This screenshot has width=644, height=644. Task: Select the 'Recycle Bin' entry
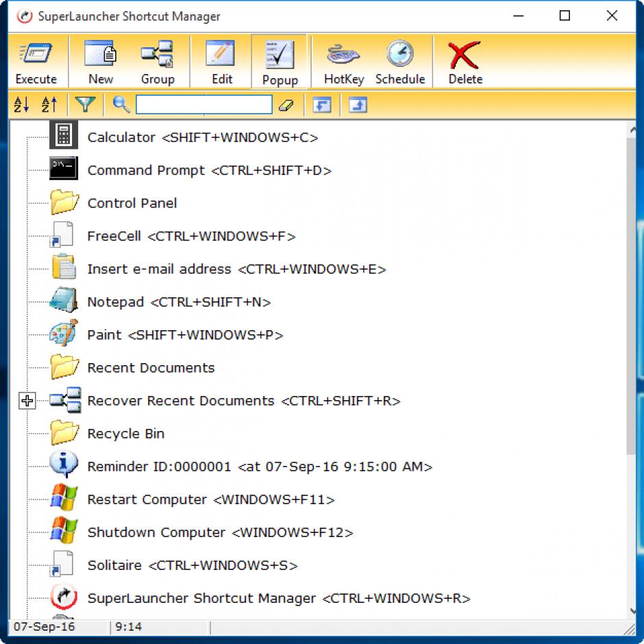(x=126, y=434)
